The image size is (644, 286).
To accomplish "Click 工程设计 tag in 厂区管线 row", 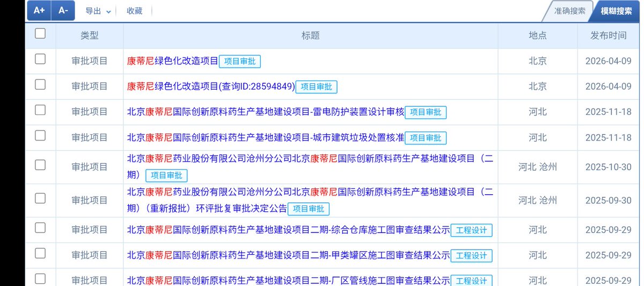I will 471,281.
